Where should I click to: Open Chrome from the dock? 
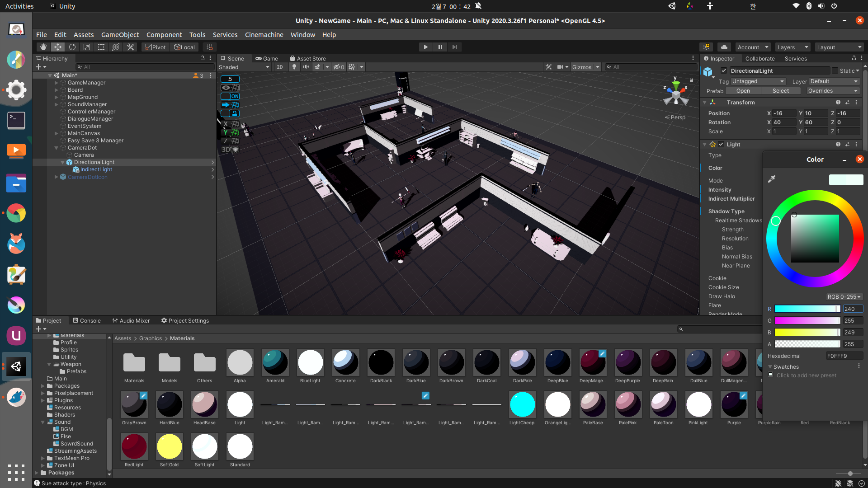(16, 213)
